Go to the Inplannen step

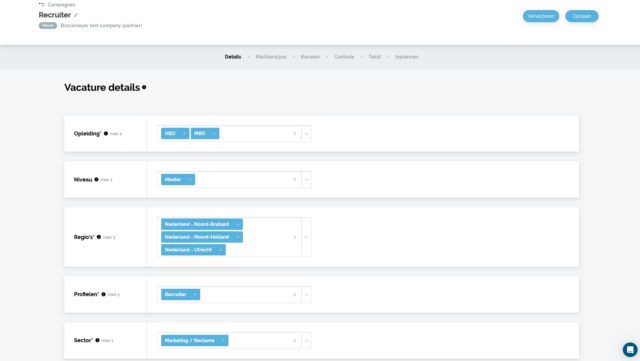pyautogui.click(x=407, y=57)
